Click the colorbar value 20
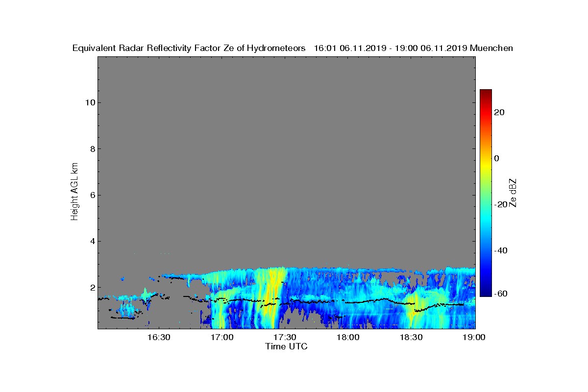 pos(499,112)
